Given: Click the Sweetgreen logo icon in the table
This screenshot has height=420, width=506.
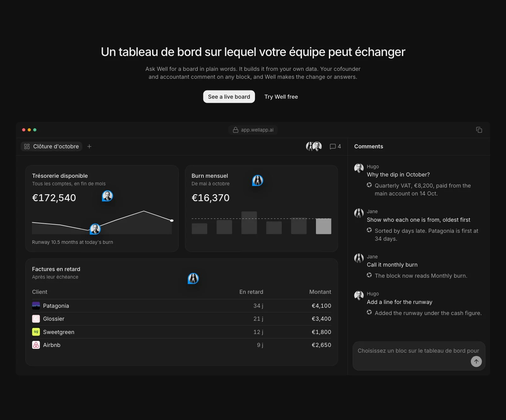Looking at the screenshot, I should tap(36, 332).
